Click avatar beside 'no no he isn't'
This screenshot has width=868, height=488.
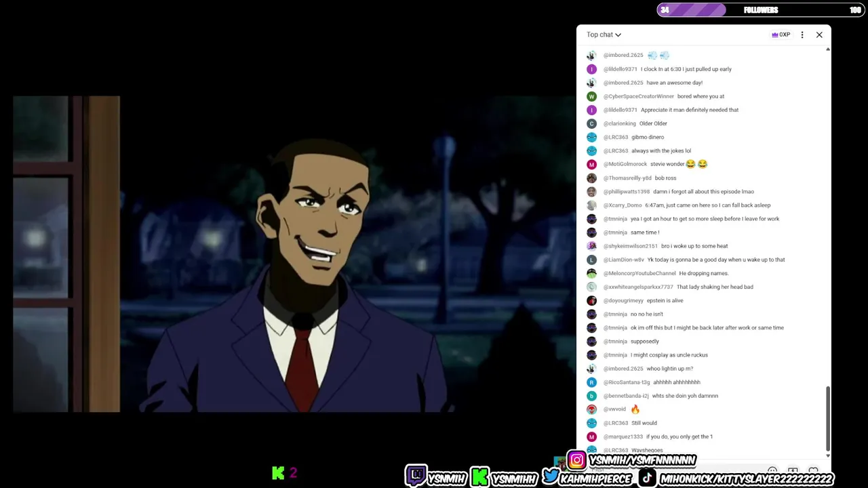pos(591,314)
